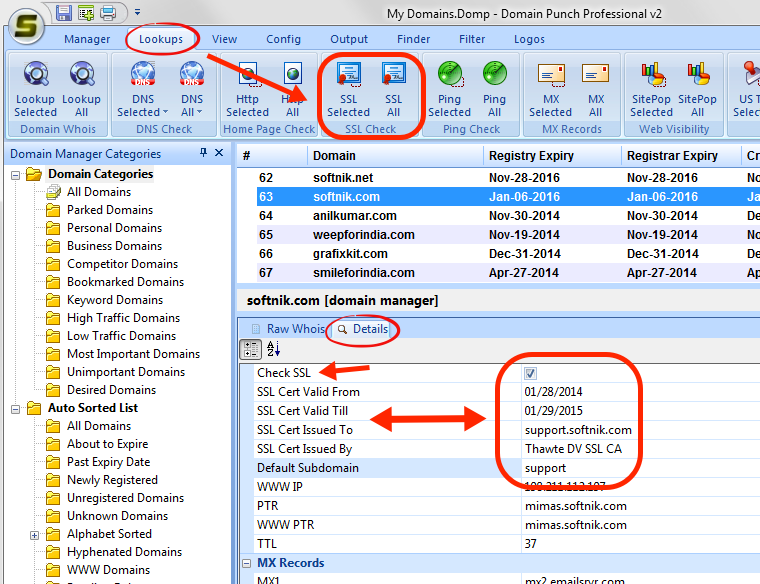
Task: Select All Domains under Domain Categories
Action: pyautogui.click(x=99, y=192)
